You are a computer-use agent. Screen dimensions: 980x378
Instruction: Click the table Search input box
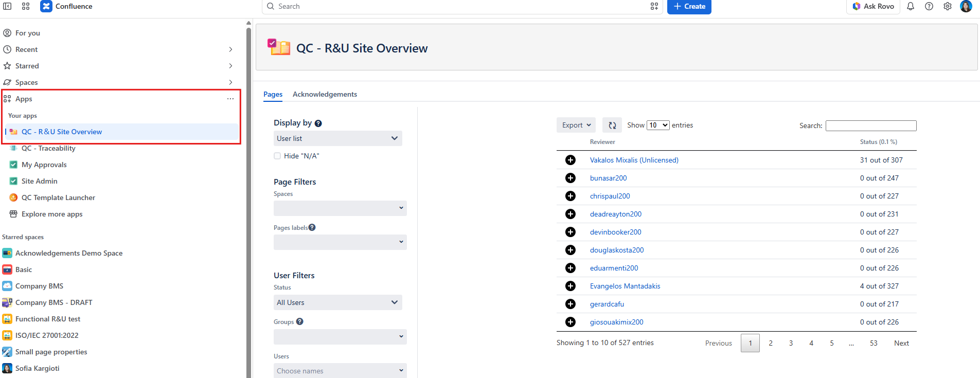[x=871, y=125]
